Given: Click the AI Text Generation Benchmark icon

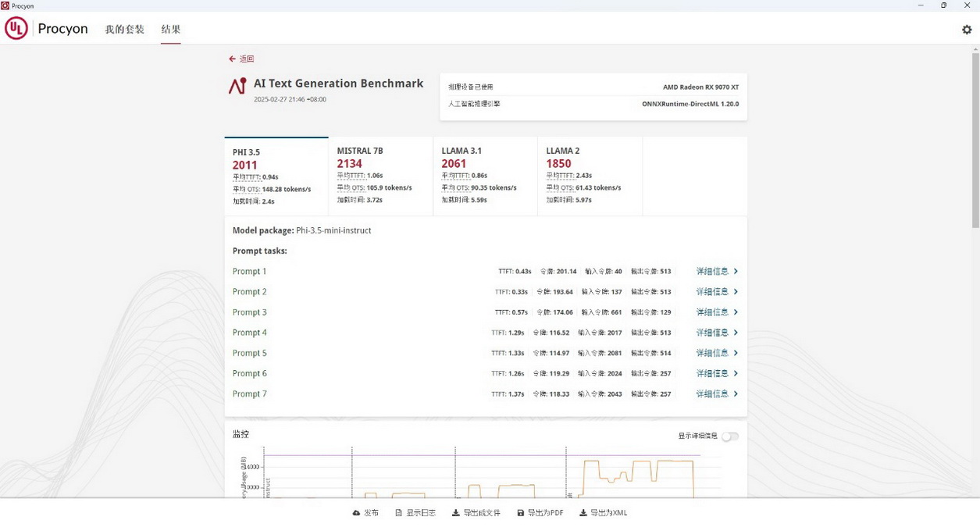Looking at the screenshot, I should tap(237, 86).
